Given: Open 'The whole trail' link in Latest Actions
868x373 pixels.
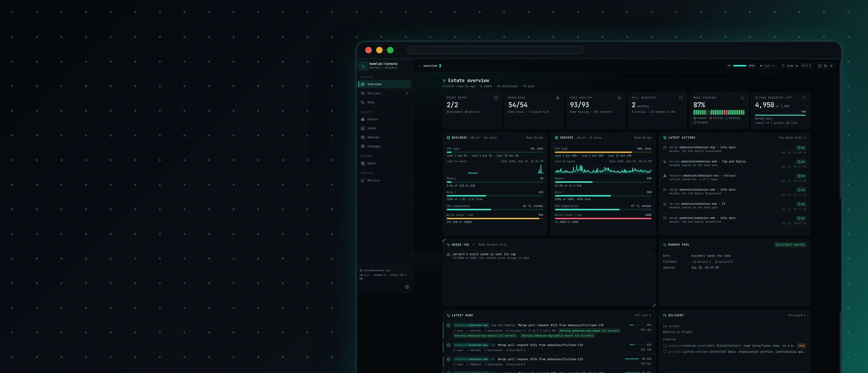Looking at the screenshot, I should [x=792, y=138].
